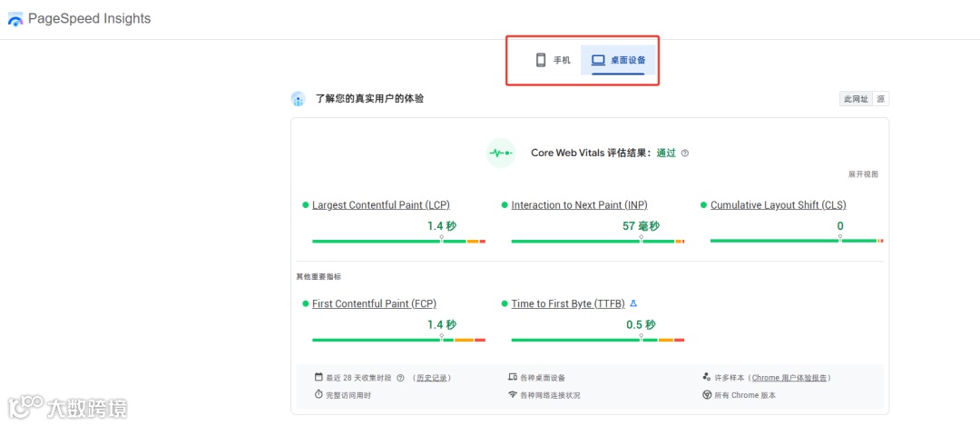Open help icon after 最近 28 天收集时段
The height and width of the screenshot is (426, 980).
(401, 378)
